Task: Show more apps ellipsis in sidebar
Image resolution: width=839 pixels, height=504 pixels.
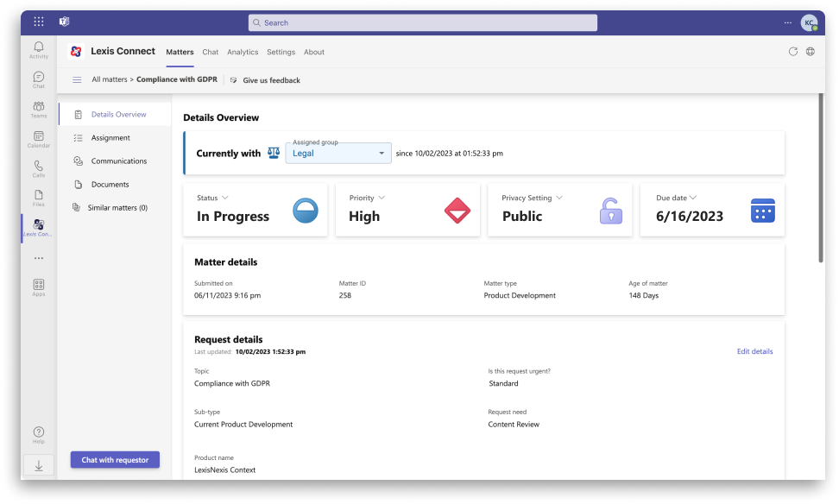Action: click(39, 258)
